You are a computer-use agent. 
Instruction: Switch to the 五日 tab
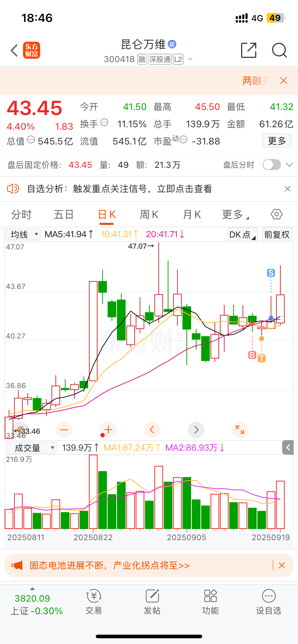[x=64, y=215]
